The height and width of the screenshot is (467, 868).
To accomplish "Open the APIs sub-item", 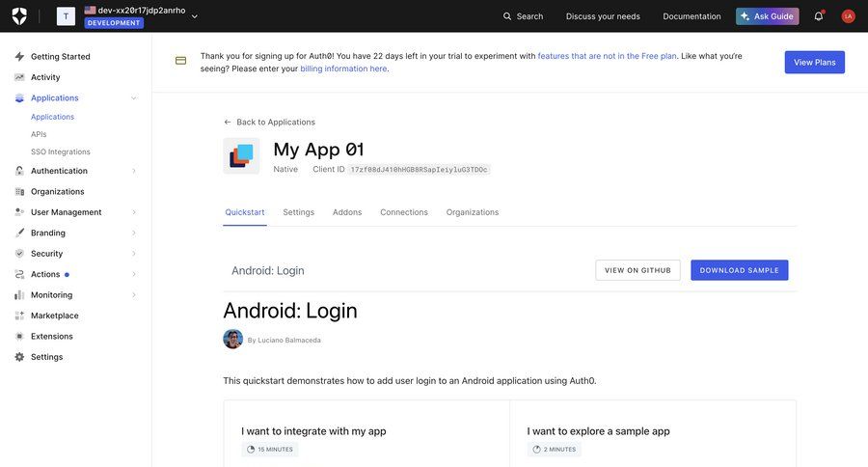I will point(39,134).
